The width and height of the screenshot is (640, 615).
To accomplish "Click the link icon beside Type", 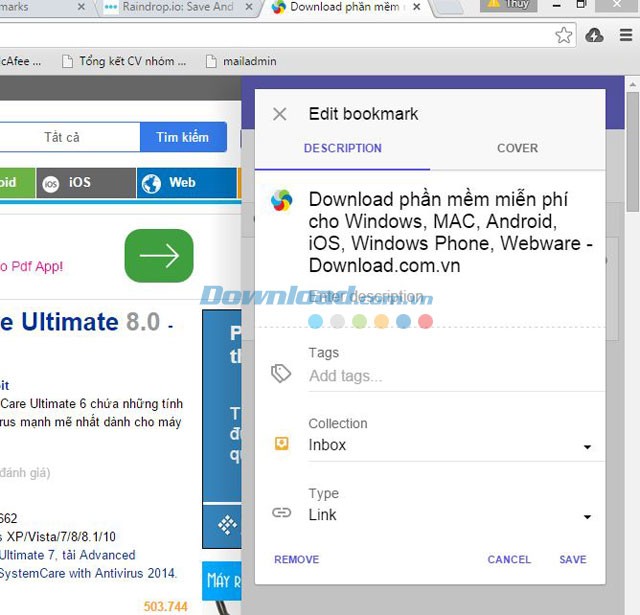I will (281, 513).
